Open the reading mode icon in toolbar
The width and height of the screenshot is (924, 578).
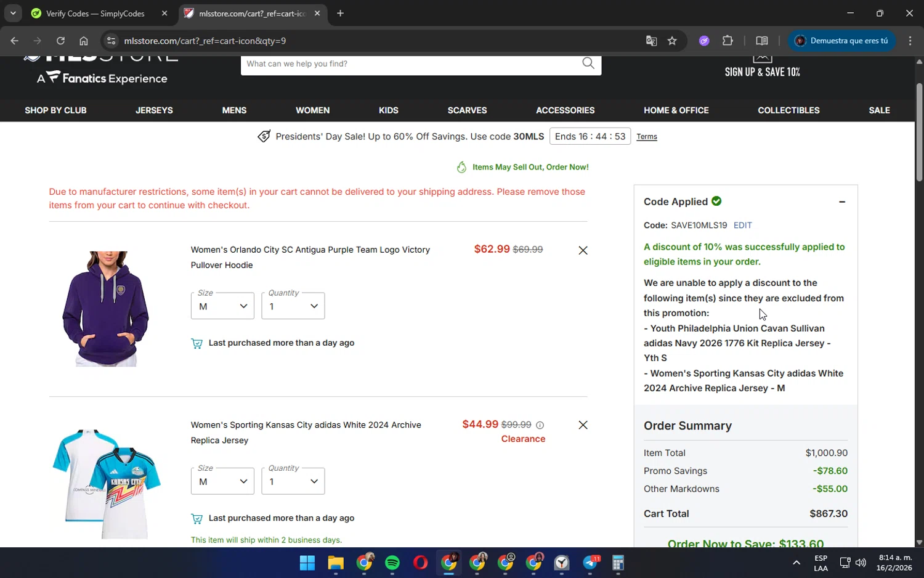(762, 41)
